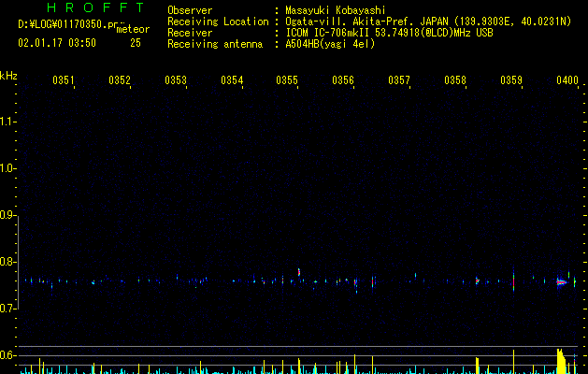The width and height of the screenshot is (588, 374).
Task: Click the 1.0 kHz axis label
Action: [7, 168]
